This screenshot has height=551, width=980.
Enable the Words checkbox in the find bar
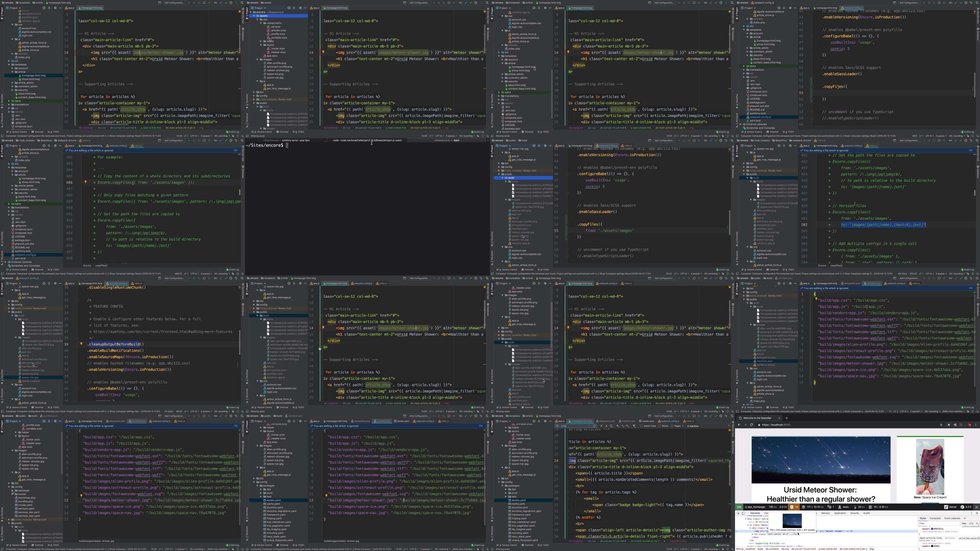[660, 426]
